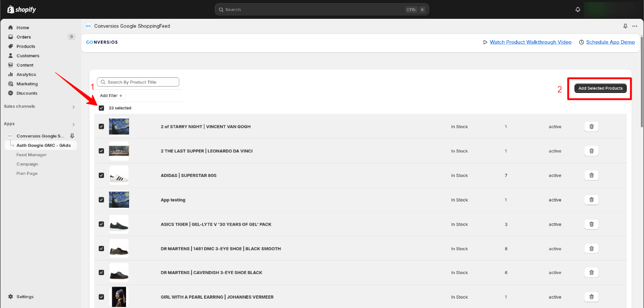
Task: Open Schedule App Demo link
Action: point(610,42)
